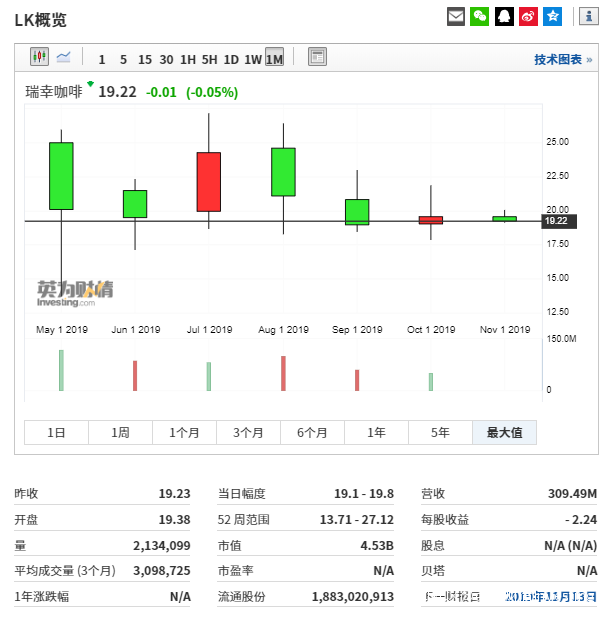
Task: Click the 每股收益 value - 2.24
Action: [x=581, y=519]
